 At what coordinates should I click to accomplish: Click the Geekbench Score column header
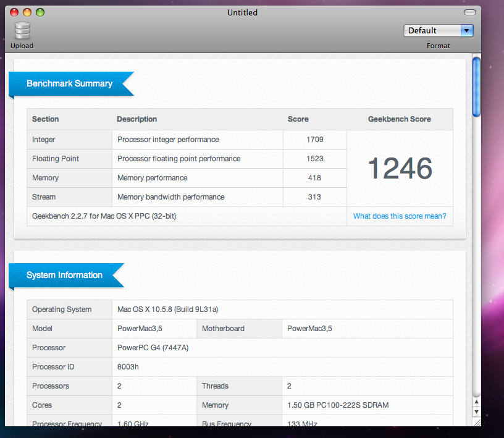pyautogui.click(x=400, y=119)
